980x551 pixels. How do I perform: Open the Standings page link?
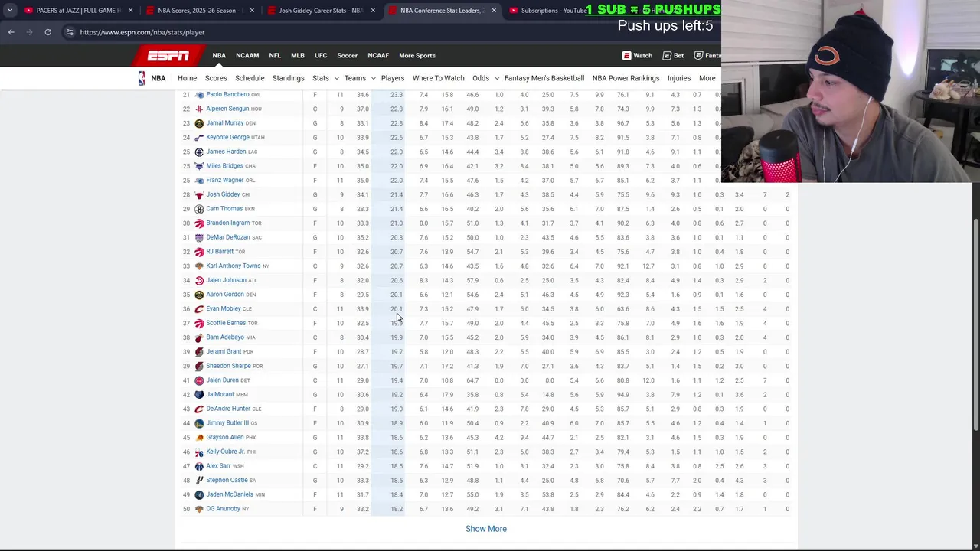click(289, 78)
